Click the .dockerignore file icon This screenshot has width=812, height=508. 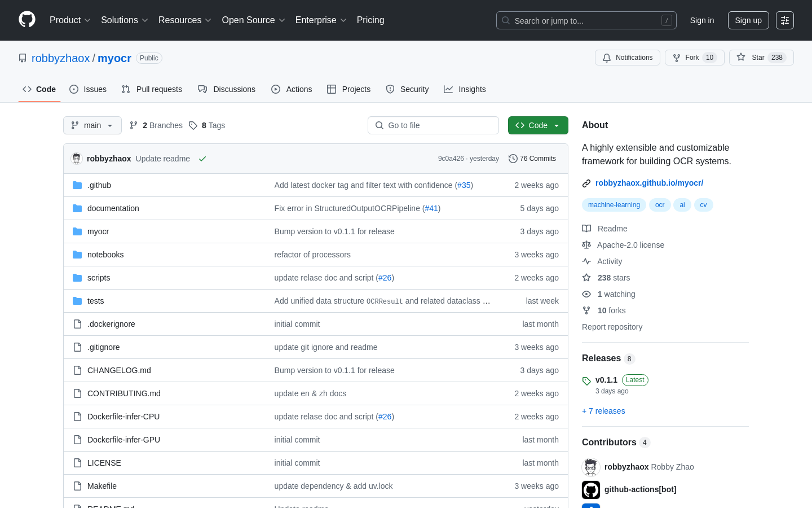77,324
